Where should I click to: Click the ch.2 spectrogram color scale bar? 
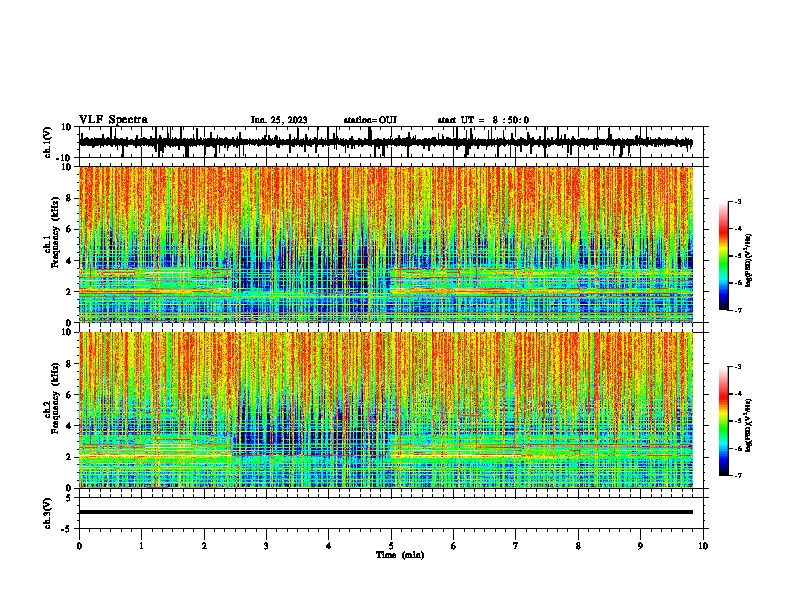pyautogui.click(x=724, y=421)
